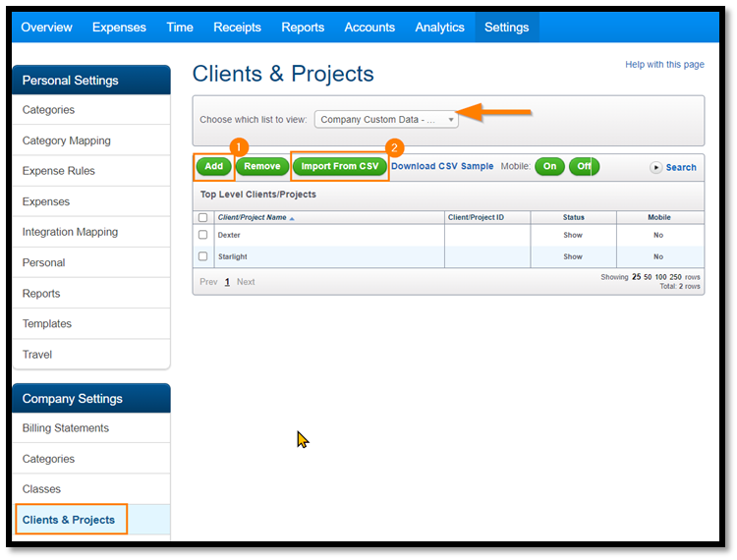Click the Client/Project ID column header
This screenshot has height=560, width=737.
476,217
